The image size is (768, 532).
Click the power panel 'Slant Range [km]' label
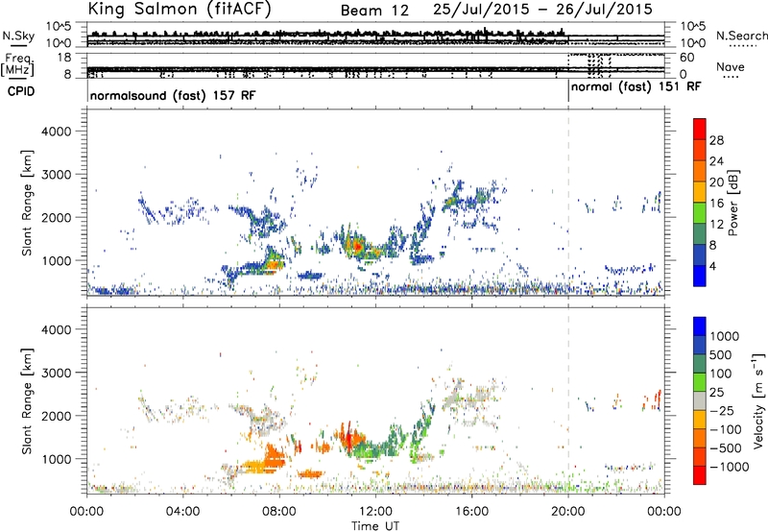27,203
